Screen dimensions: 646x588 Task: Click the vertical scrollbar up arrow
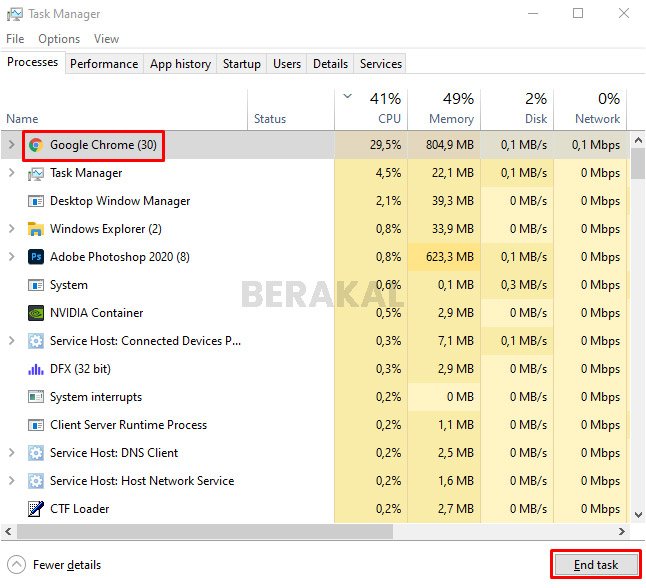tap(638, 140)
